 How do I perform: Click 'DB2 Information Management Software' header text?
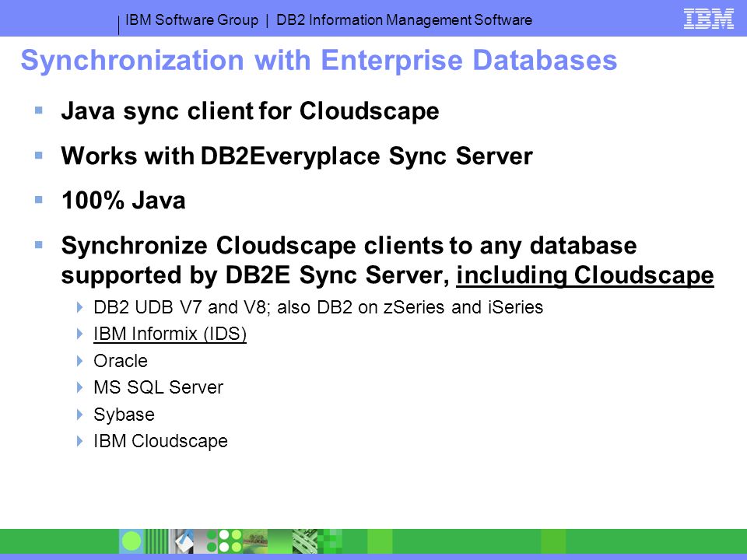[404, 20]
